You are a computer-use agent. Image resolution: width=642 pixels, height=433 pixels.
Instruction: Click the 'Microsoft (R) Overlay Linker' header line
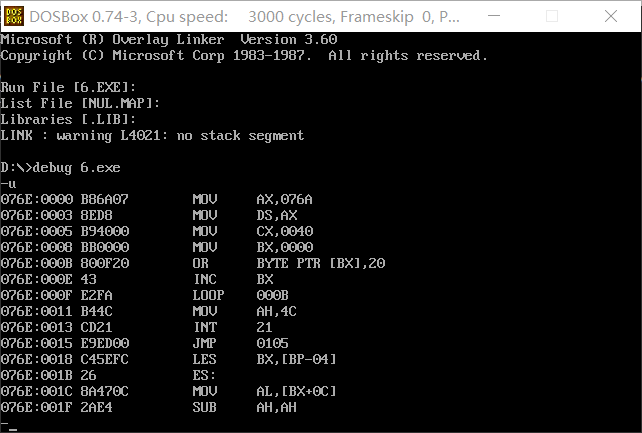point(169,39)
